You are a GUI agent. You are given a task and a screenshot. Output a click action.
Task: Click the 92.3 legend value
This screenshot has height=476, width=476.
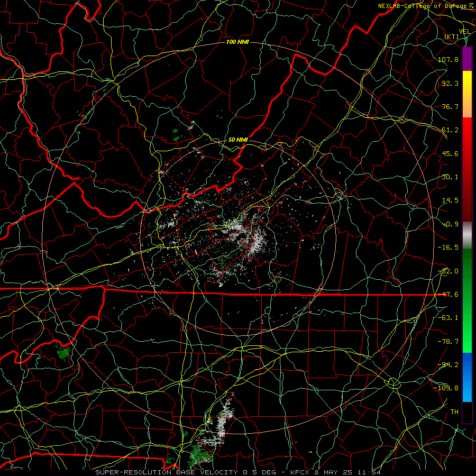pos(450,83)
